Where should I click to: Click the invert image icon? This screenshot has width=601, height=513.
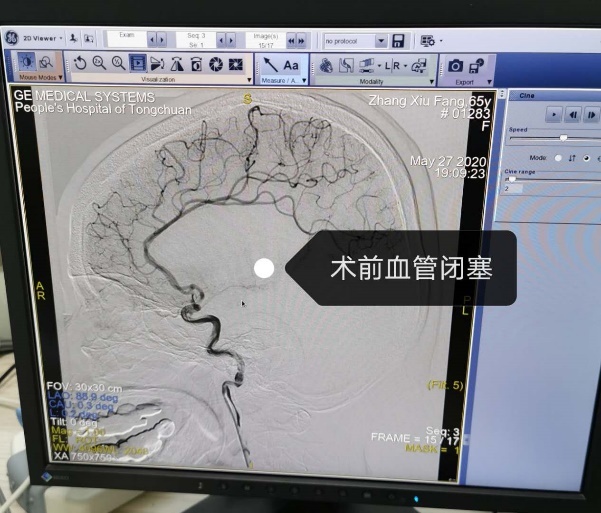(196, 64)
